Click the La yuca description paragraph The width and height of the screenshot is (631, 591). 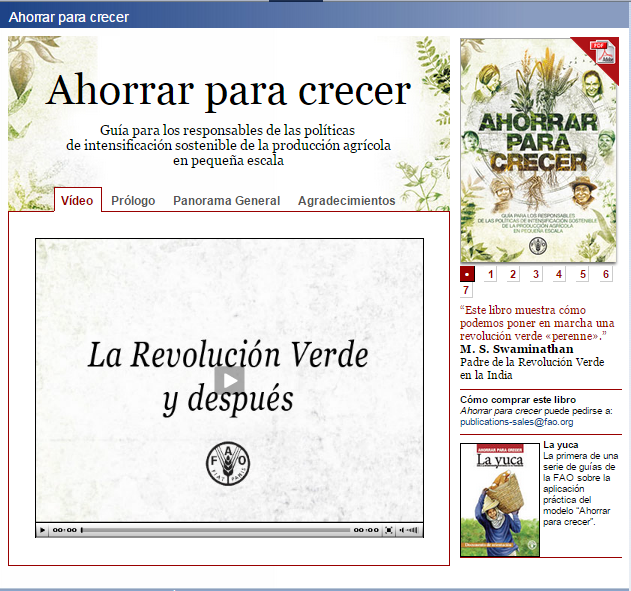[581, 489]
